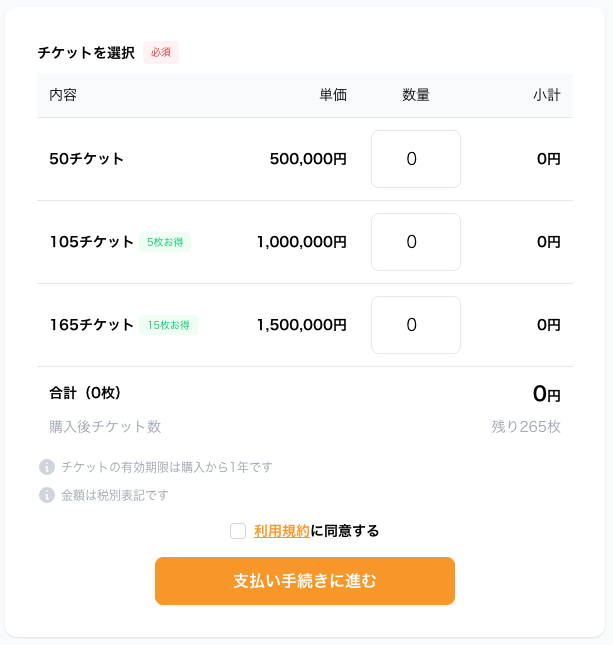Click the 105チケット row label
The width and height of the screenshot is (613, 645).
(91, 242)
